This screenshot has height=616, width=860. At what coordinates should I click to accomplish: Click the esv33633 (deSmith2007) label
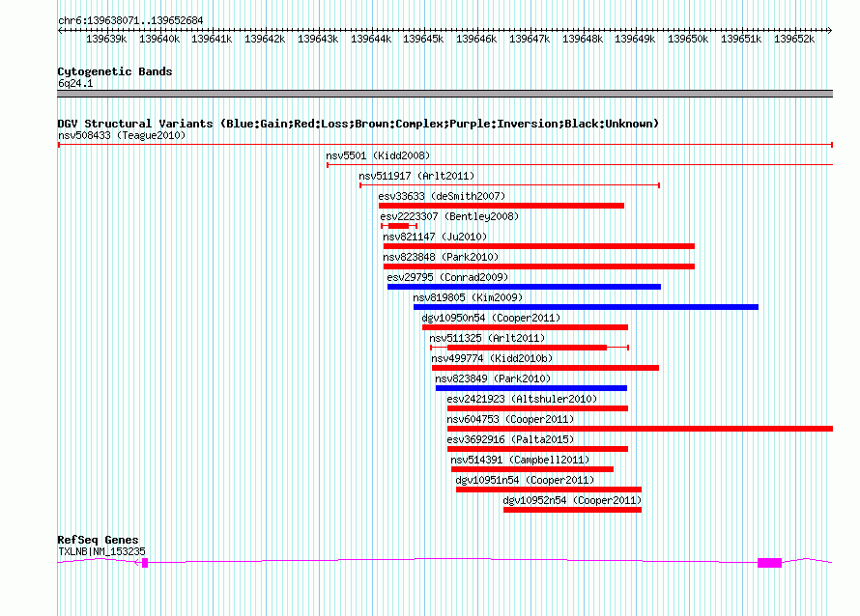point(442,196)
